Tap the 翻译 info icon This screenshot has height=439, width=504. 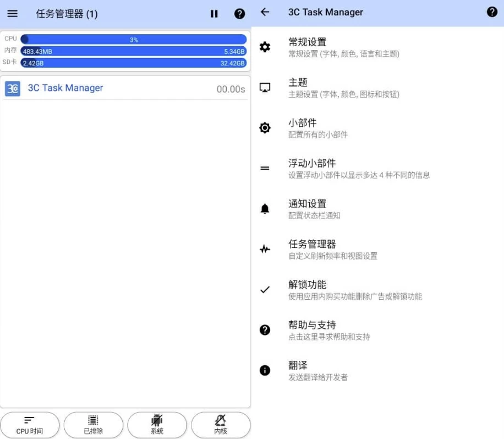click(x=265, y=370)
